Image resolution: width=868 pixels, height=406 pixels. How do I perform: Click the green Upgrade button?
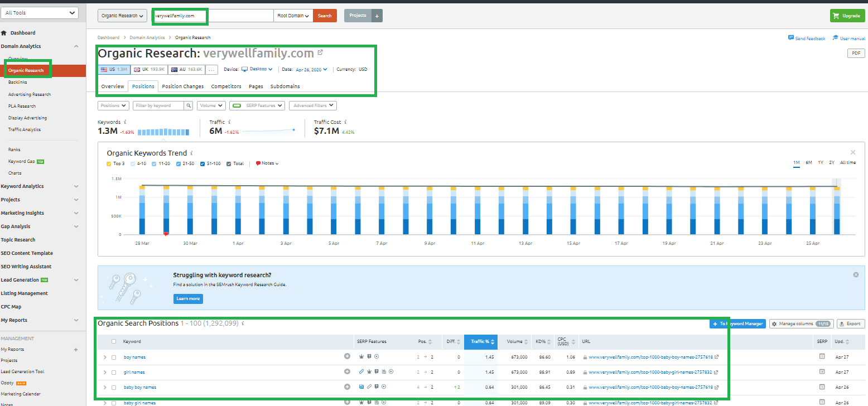point(847,16)
